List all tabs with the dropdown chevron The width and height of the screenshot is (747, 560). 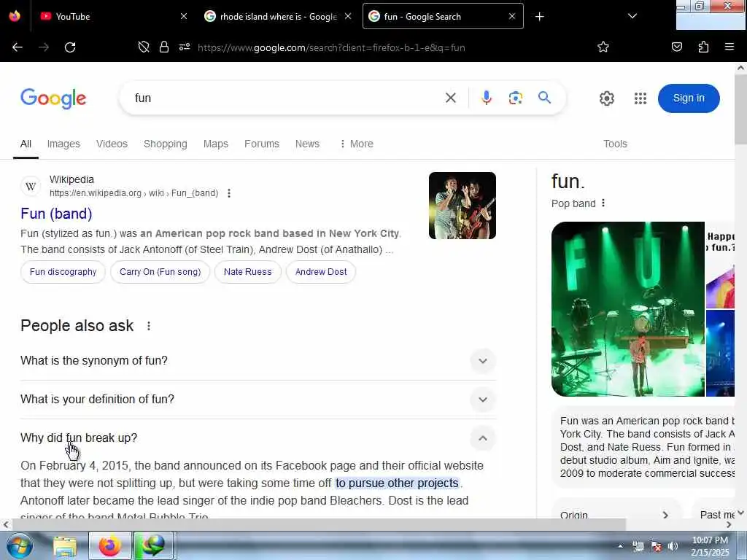point(632,16)
